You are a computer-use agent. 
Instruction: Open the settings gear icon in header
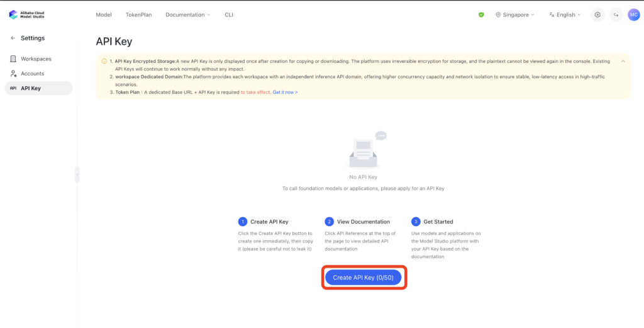(597, 15)
